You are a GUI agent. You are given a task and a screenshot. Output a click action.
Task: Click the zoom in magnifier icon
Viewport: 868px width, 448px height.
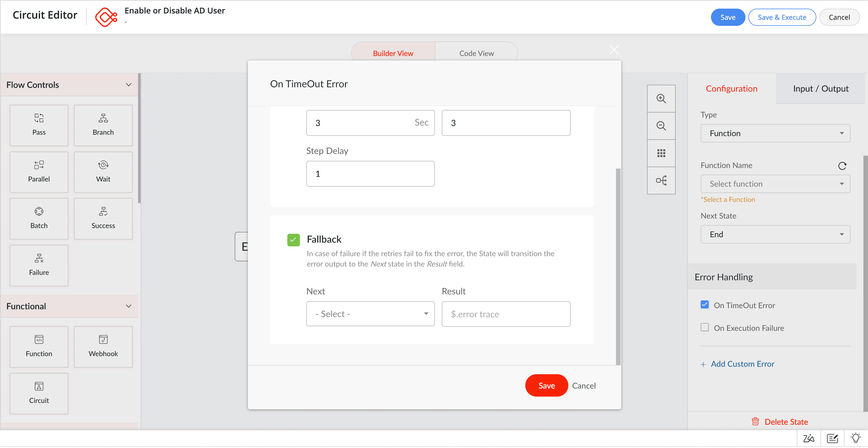coord(661,99)
